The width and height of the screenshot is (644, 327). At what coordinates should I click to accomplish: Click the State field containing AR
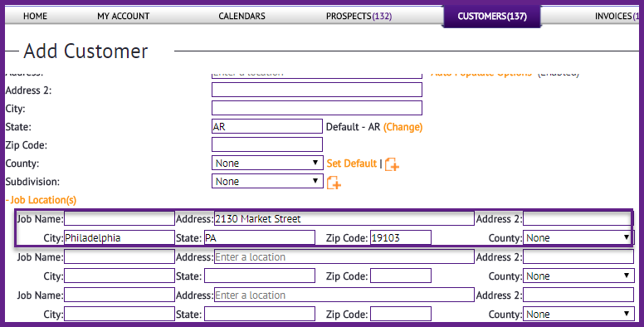click(267, 126)
